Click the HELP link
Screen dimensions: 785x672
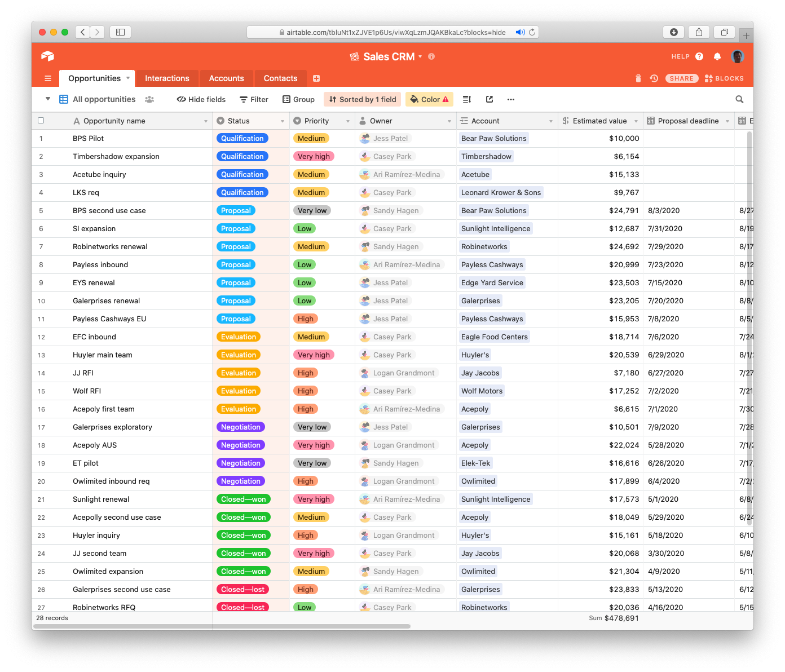[680, 56]
